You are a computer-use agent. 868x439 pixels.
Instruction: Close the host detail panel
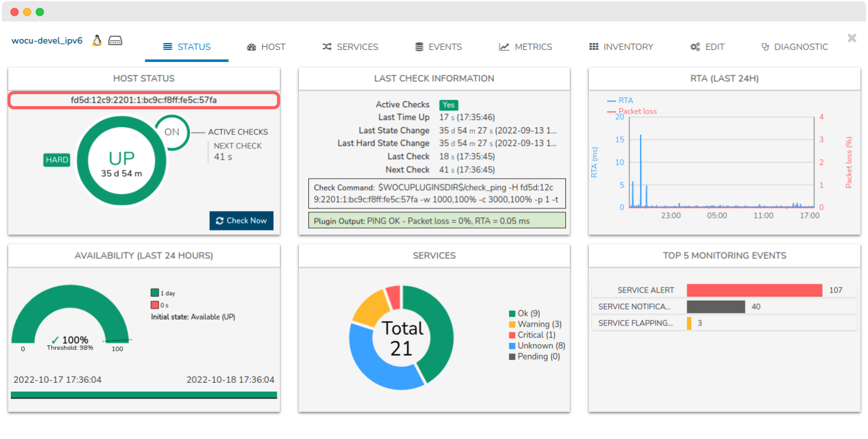click(x=852, y=38)
